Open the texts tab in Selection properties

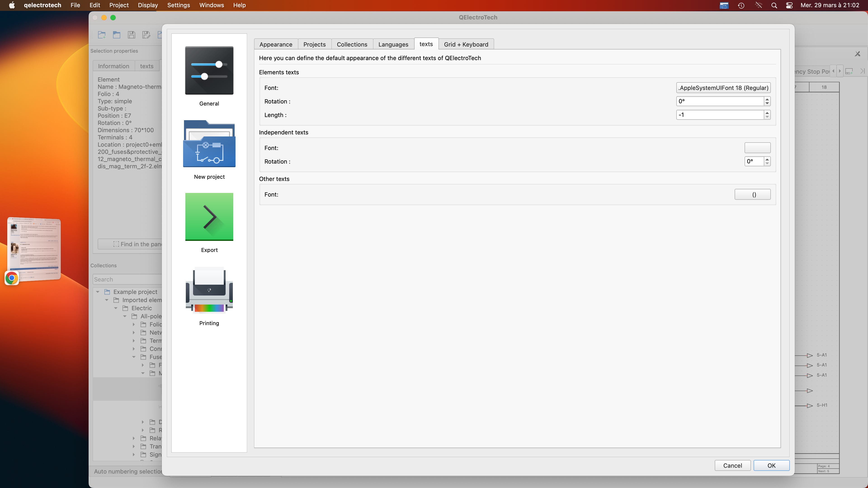pyautogui.click(x=146, y=66)
